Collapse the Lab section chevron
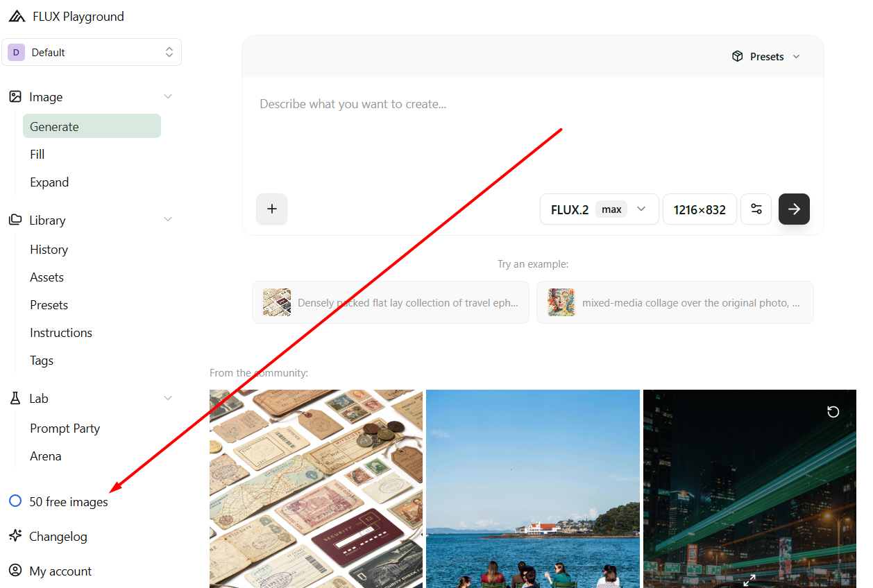 tap(167, 398)
